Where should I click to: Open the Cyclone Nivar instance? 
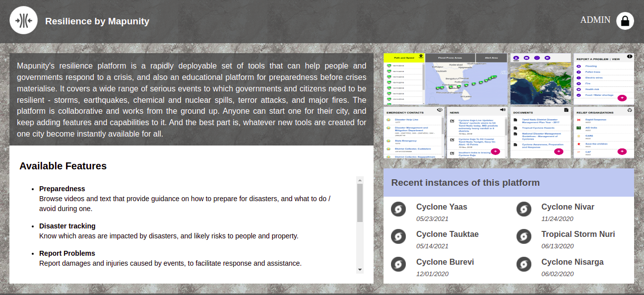coord(568,207)
